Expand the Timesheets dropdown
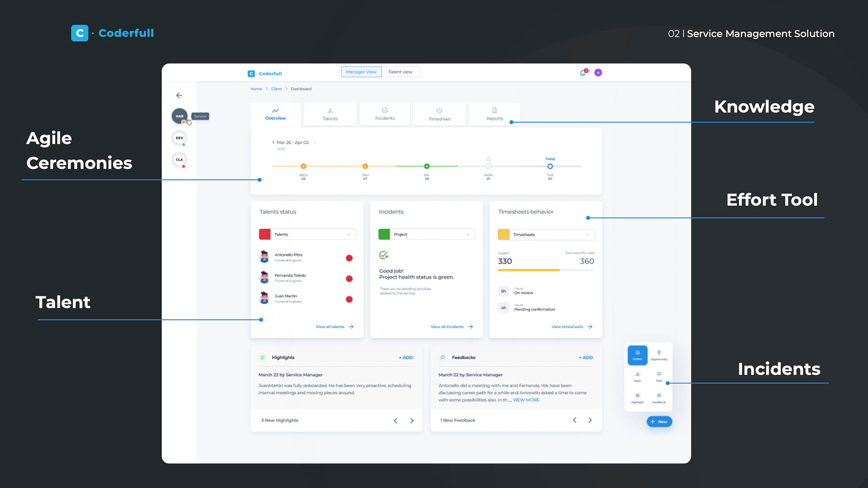The image size is (868, 488). tap(546, 235)
